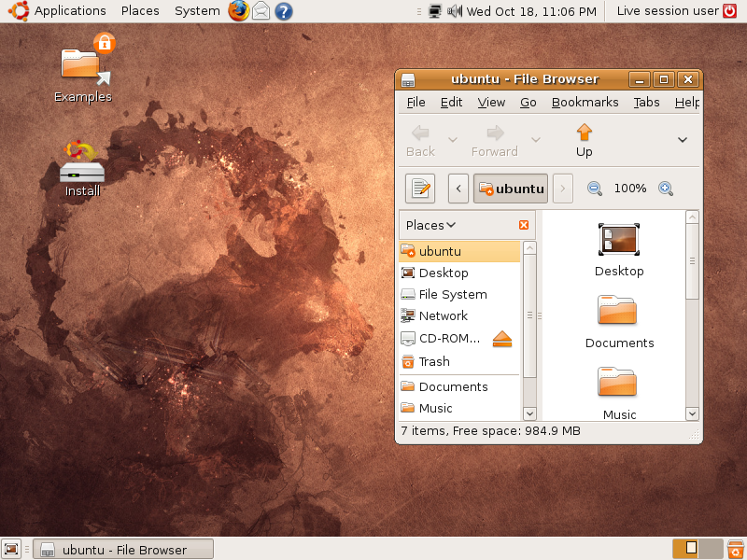Open the Back history dropdown arrow

click(453, 140)
